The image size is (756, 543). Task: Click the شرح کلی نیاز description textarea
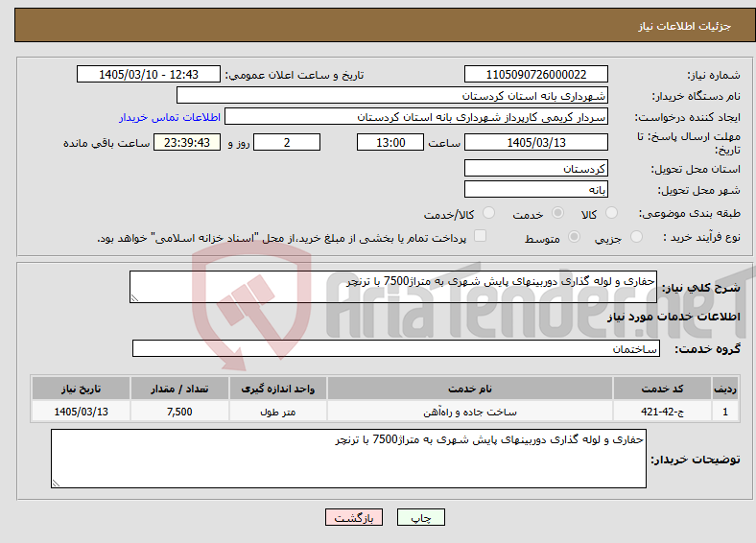[393, 287]
